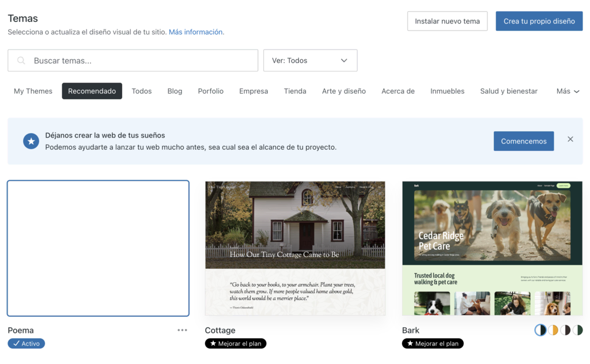Select the dark green color swatch for Bark
This screenshot has width=590, height=364.
577,330
